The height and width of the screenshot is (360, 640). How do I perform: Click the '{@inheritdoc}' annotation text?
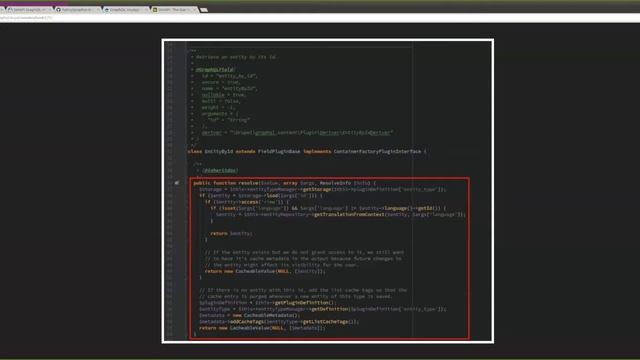220,170
